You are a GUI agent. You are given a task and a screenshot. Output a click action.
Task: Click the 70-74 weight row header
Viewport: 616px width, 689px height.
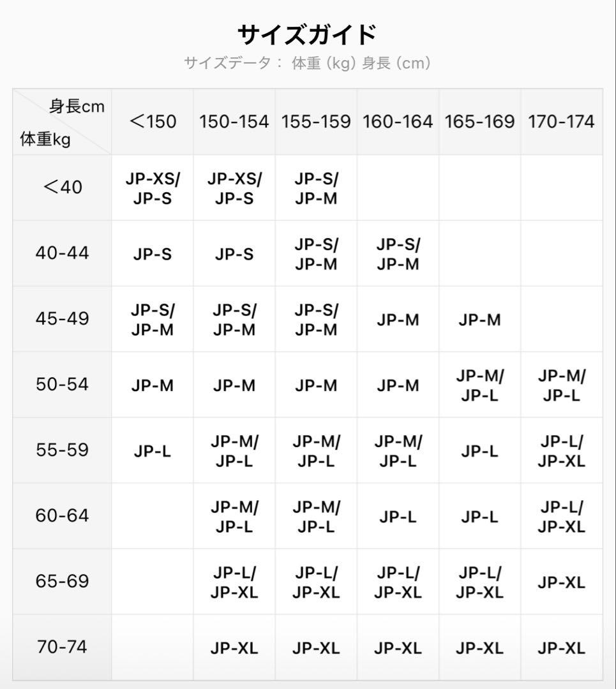pos(62,647)
